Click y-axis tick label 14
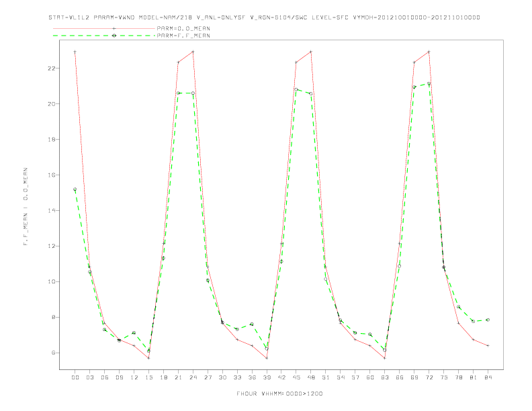This screenshot has width=532, height=411. point(51,211)
